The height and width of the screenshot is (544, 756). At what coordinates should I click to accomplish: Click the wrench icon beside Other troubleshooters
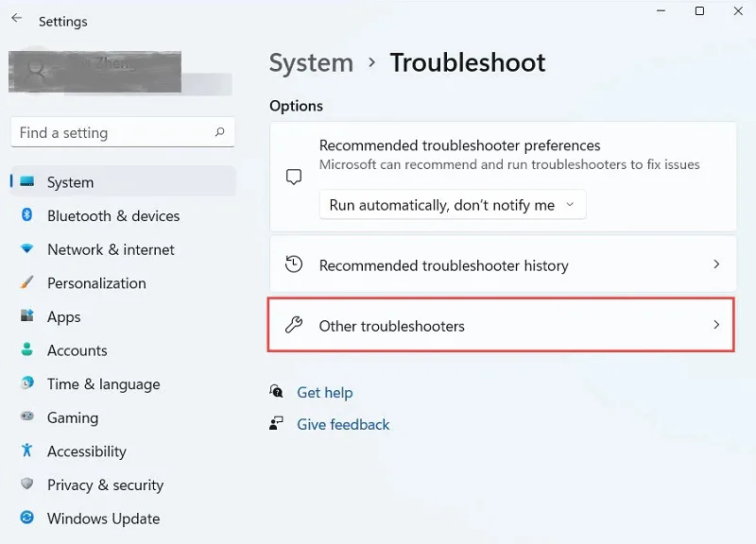(x=294, y=325)
